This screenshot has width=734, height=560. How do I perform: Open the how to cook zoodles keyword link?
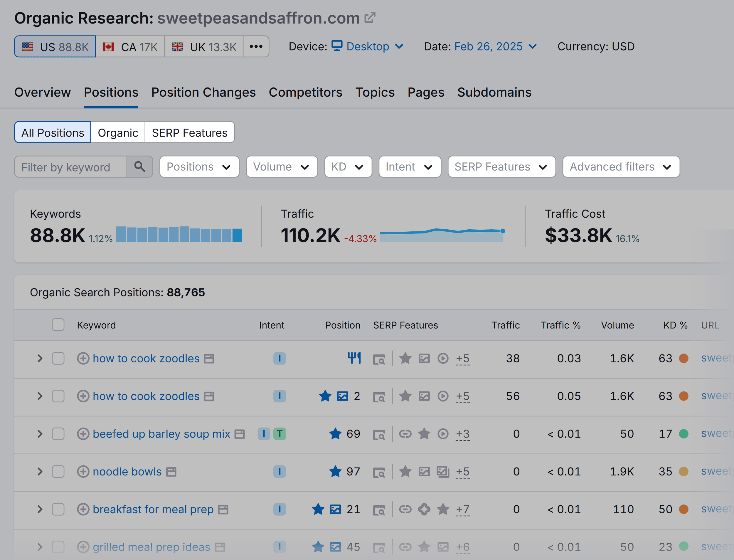tap(146, 358)
